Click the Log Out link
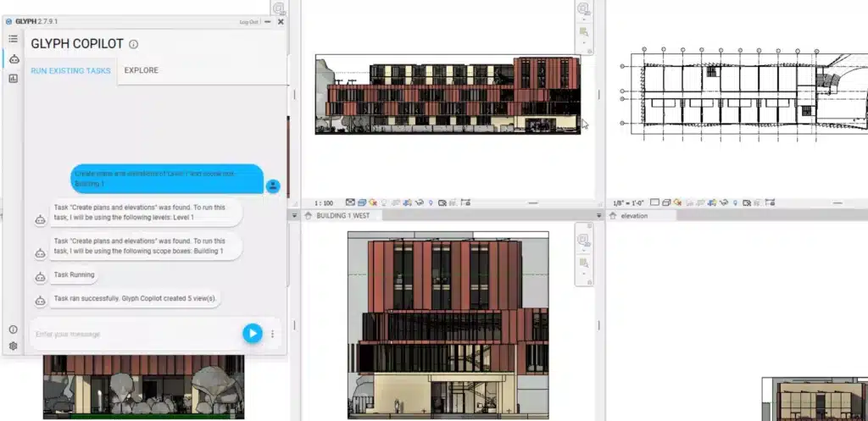868x421 pixels. pos(249,22)
